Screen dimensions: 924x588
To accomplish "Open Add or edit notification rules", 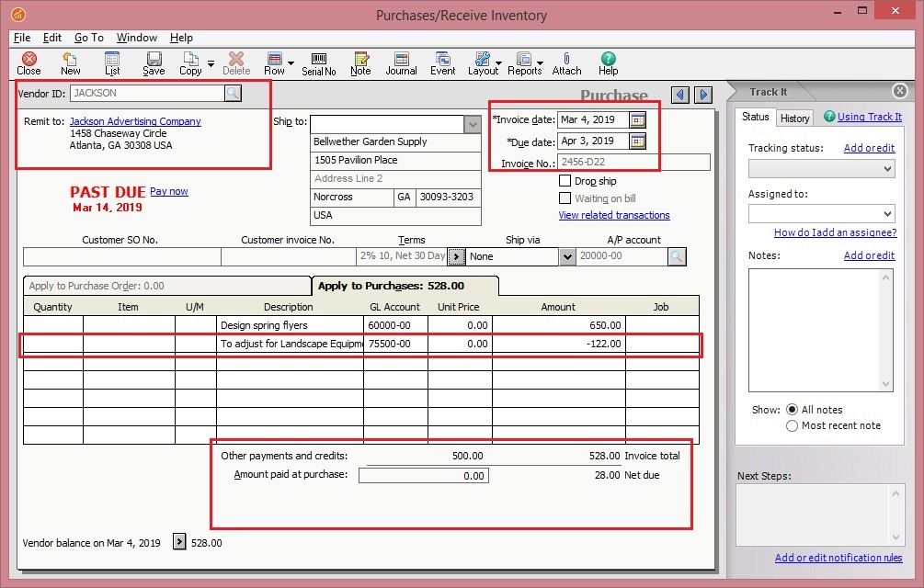I will click(x=838, y=558).
